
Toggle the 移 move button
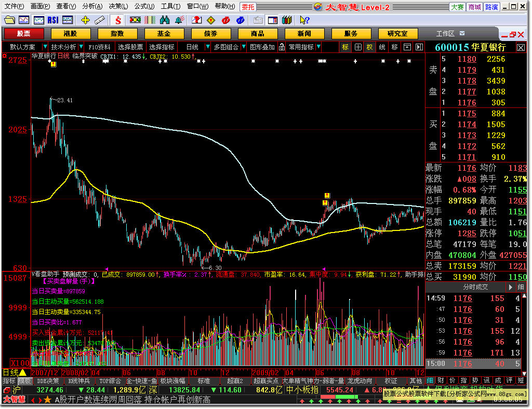[395, 47]
